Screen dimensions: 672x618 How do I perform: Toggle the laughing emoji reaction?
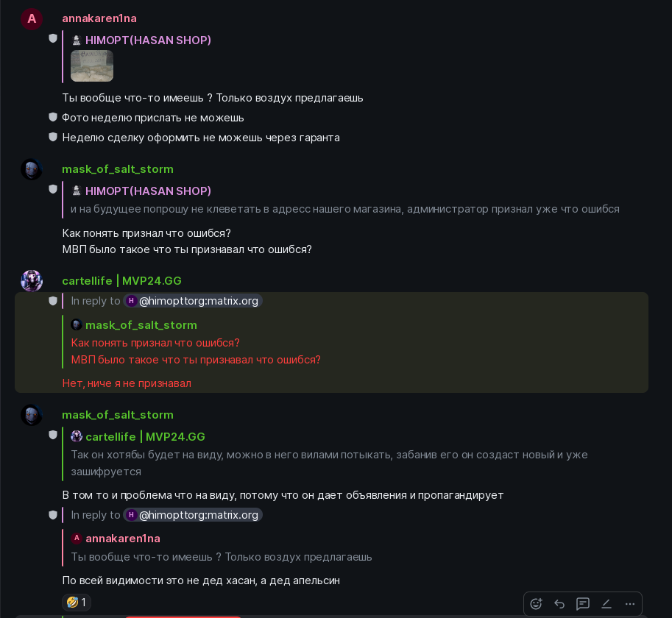click(76, 603)
